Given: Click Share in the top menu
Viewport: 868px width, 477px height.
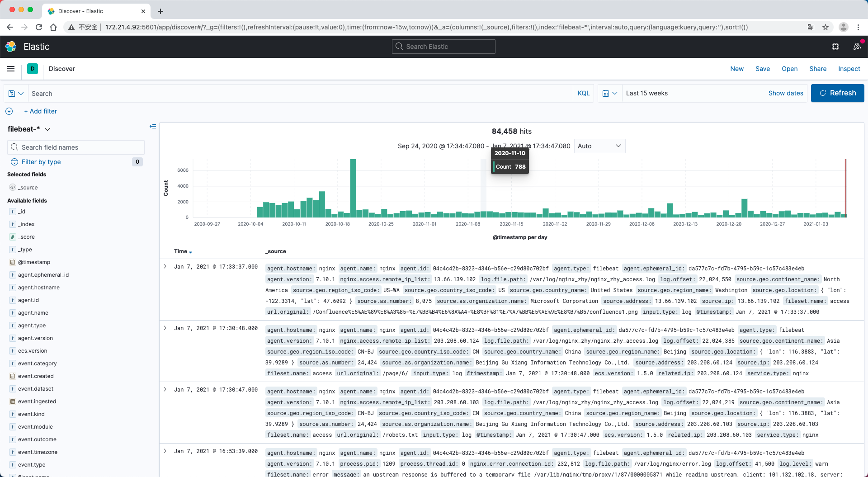Looking at the screenshot, I should [x=818, y=69].
